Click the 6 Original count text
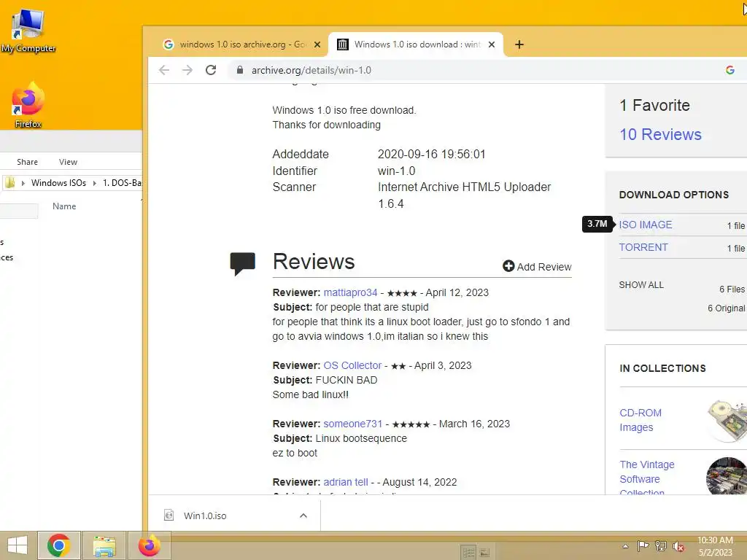This screenshot has height=560, width=747. tap(726, 308)
